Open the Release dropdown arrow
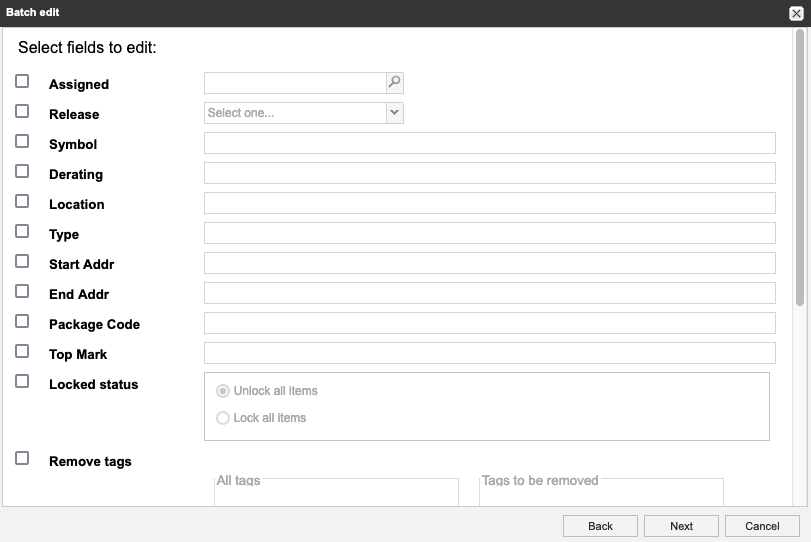Screen dimensions: 811x542 tap(395, 113)
